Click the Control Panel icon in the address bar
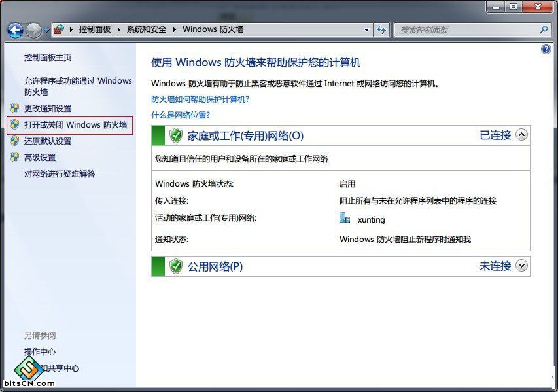558x392 pixels. click(x=59, y=29)
